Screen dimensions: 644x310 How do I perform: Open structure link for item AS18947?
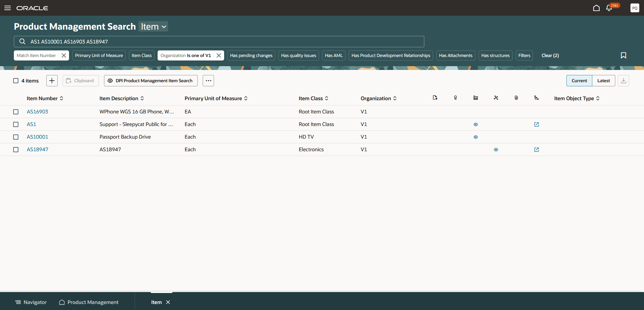[537, 150]
